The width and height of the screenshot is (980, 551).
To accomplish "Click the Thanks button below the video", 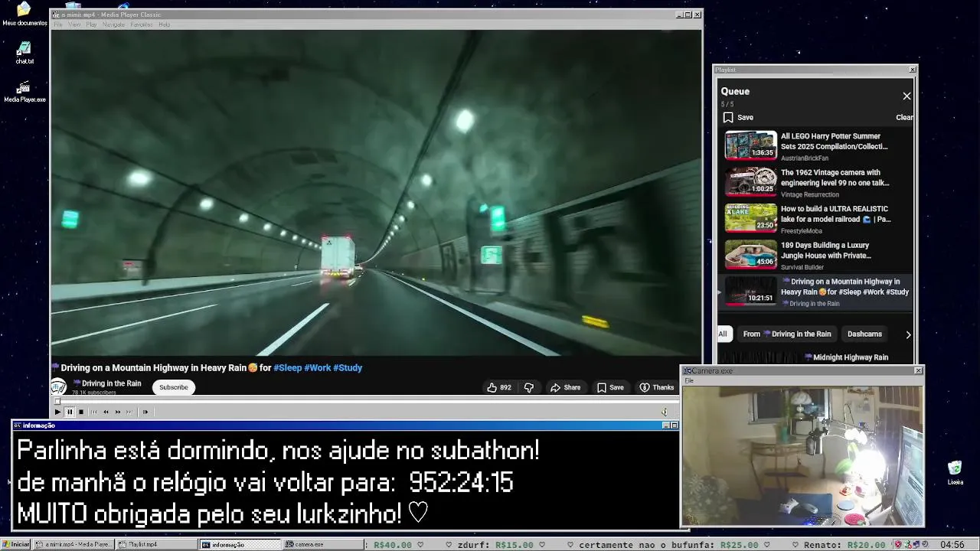I will tap(657, 387).
